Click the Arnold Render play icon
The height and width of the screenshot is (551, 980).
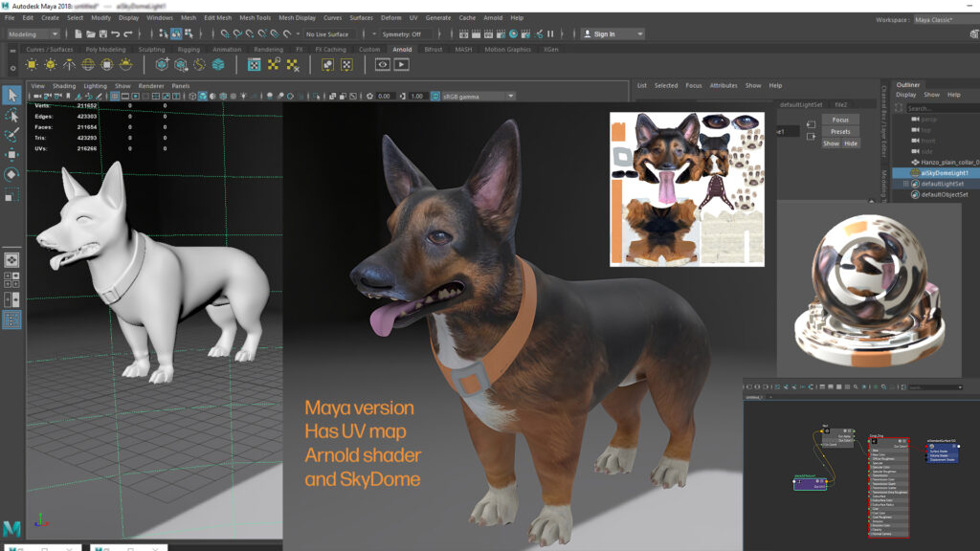pos(402,65)
